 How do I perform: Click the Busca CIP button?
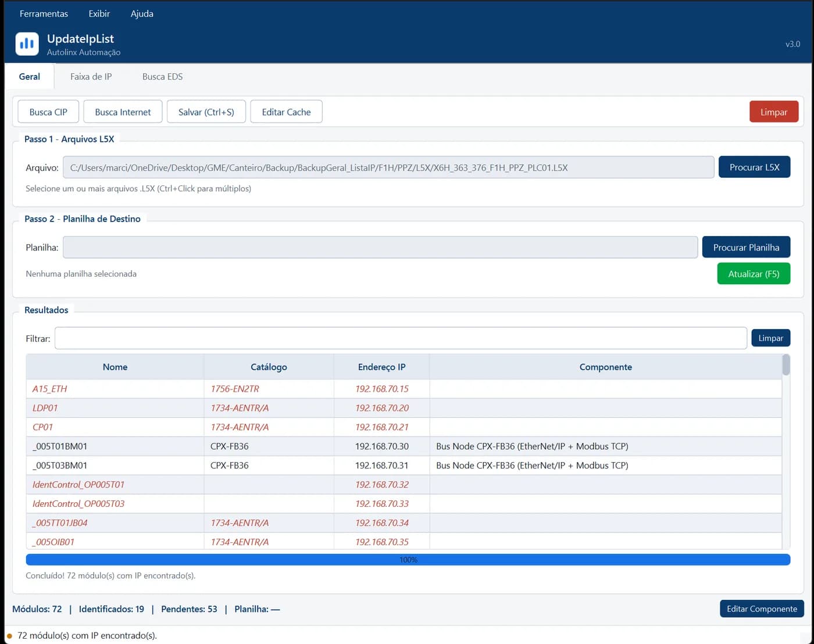(48, 112)
